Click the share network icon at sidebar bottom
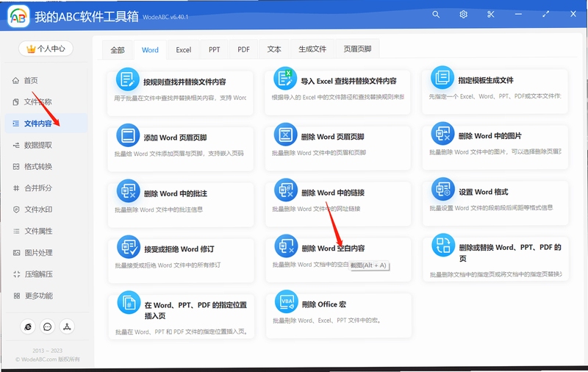588x372 pixels. pos(67,327)
